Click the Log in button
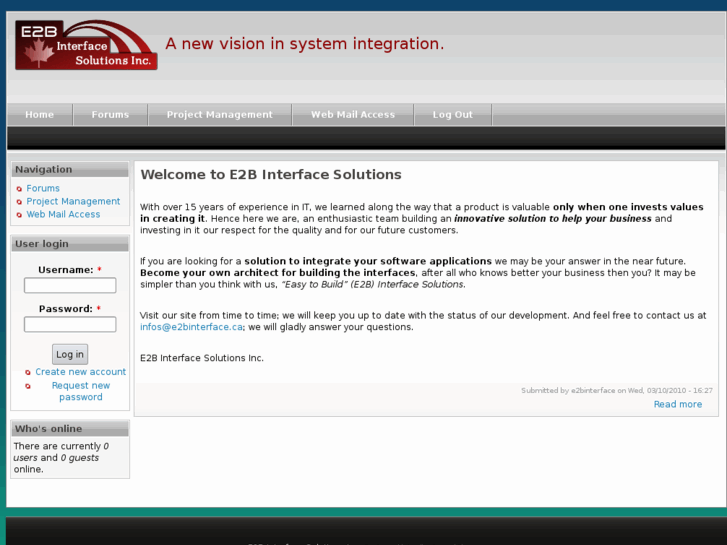Image resolution: width=727 pixels, height=545 pixels. tap(70, 354)
